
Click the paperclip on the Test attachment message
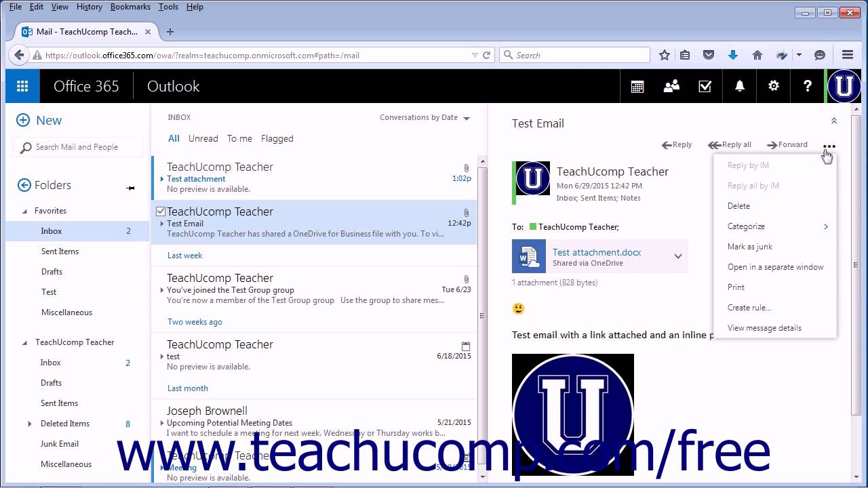[x=467, y=167]
